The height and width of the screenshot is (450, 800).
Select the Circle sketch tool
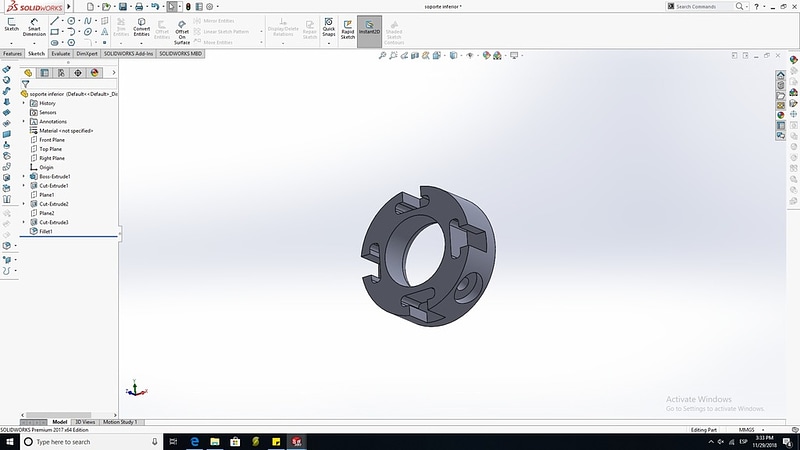[x=71, y=21]
